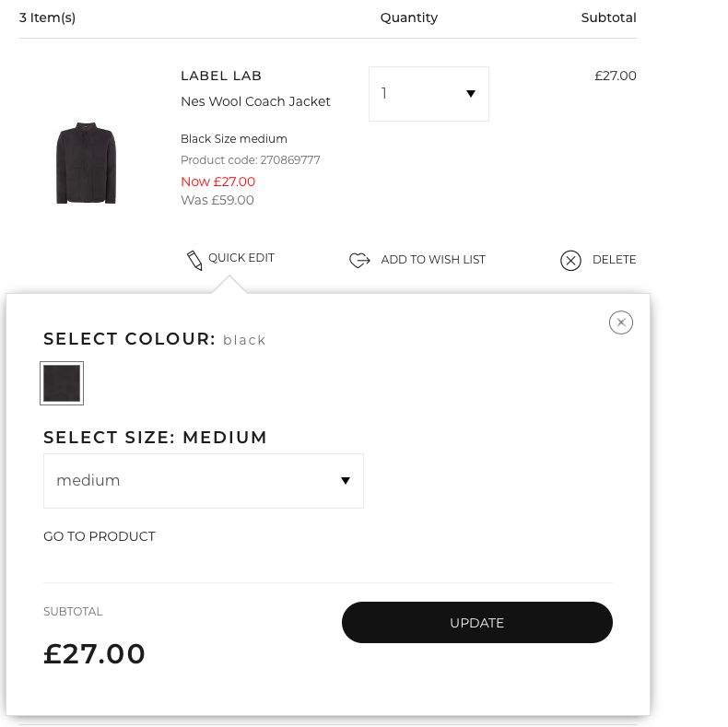
Task: Open the black jacket product thumbnail
Action: pyautogui.click(x=86, y=162)
